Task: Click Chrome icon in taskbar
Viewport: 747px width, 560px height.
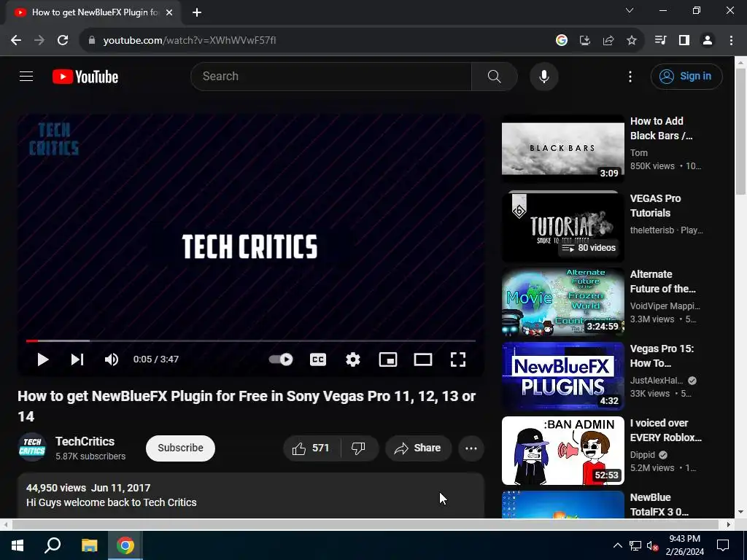Action: (x=125, y=545)
